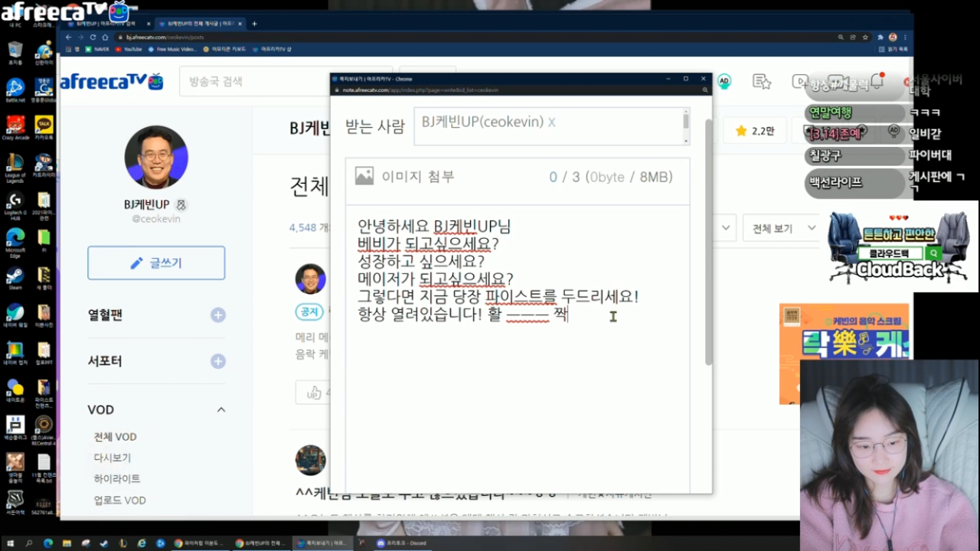The height and width of the screenshot is (551, 980).
Task: Click the afreecaTV logo on the page
Action: [112, 81]
